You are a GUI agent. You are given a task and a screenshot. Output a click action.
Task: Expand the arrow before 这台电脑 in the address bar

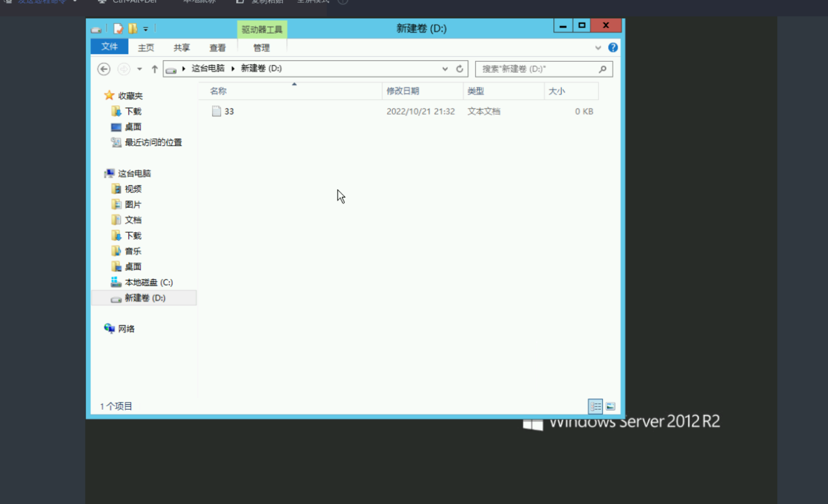[184, 68]
